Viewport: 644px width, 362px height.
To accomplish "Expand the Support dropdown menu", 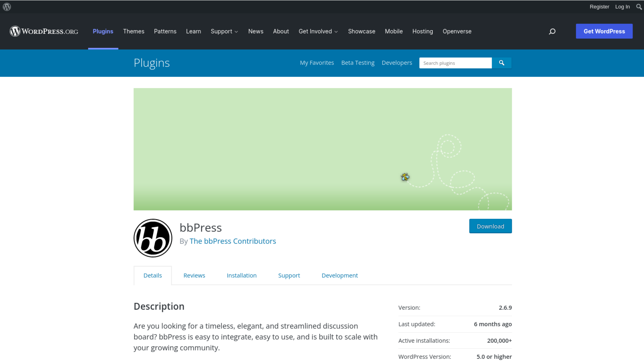I will point(224,32).
